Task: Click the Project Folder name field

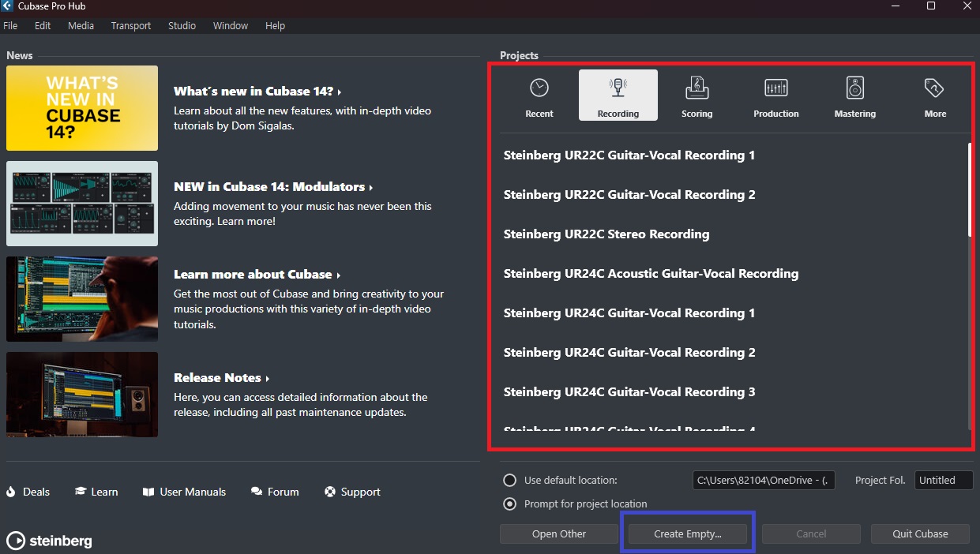Action: [x=944, y=480]
